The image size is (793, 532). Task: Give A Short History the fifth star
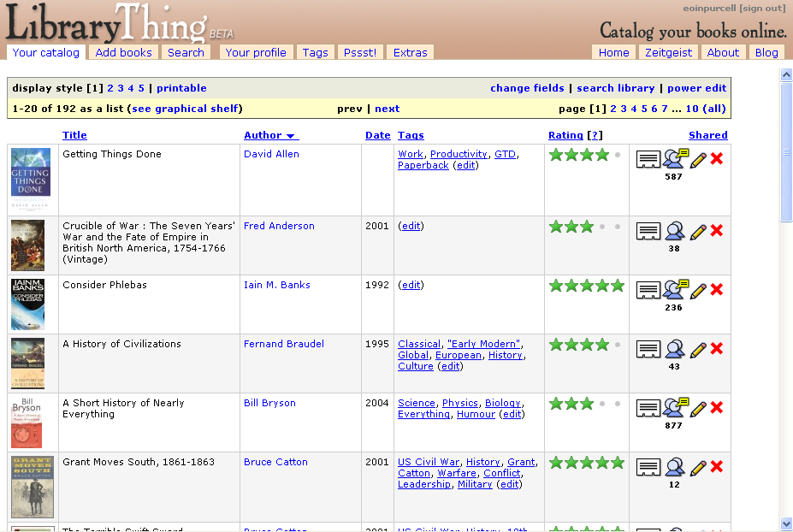click(618, 404)
